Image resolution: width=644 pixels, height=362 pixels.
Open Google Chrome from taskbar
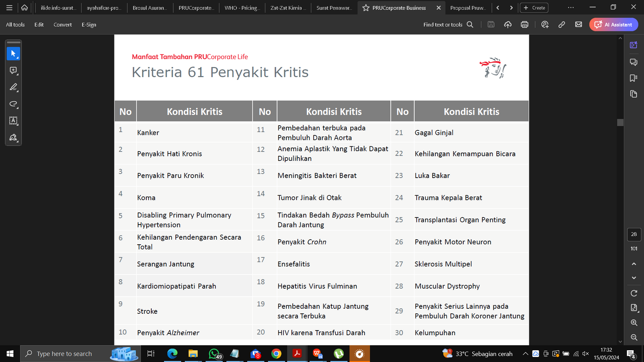(x=276, y=354)
